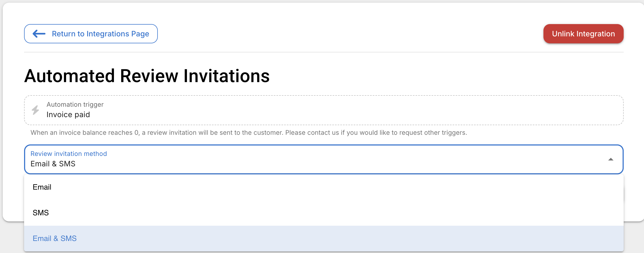Click the highlighted Email & SMS row background
644x253 pixels.
[321, 238]
